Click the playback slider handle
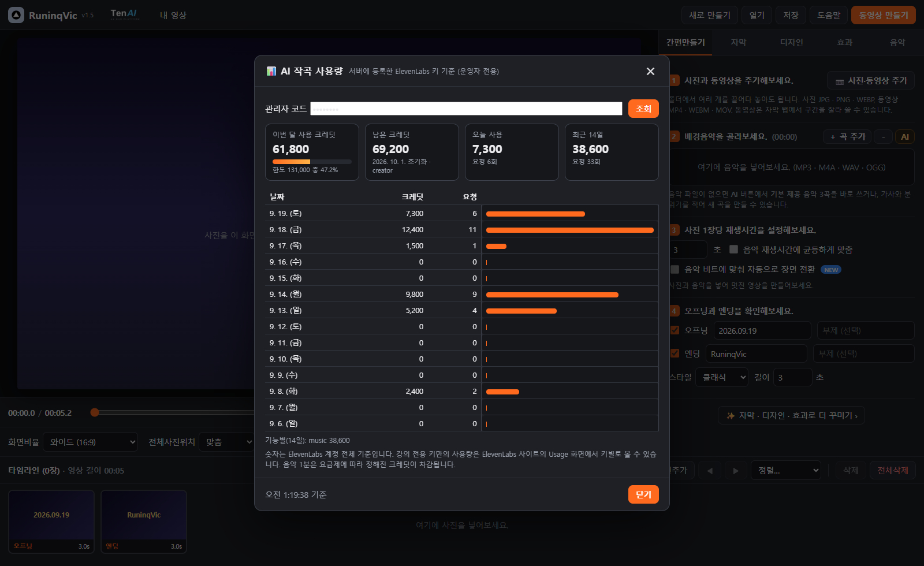 point(95,412)
